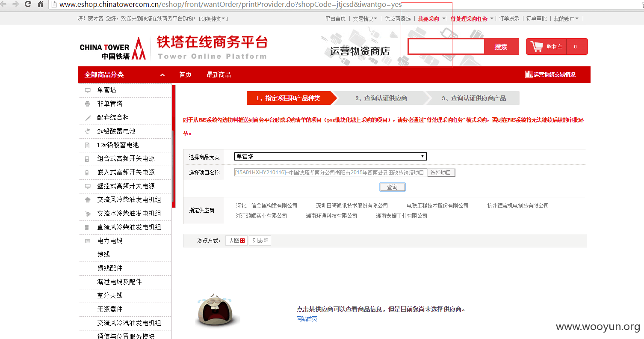This screenshot has height=339, width=644.
Task: Click the 运营物资交易情况 chart icon
Action: click(529, 74)
